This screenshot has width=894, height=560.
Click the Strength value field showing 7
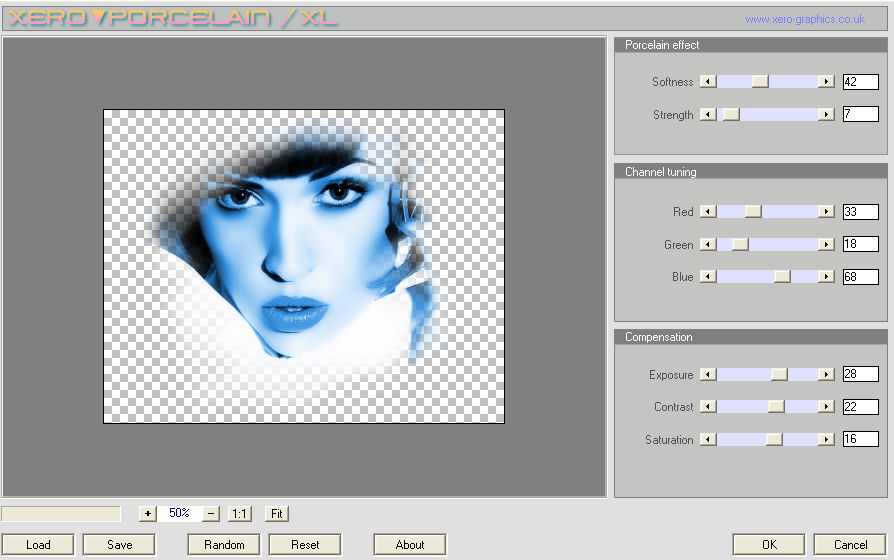click(x=861, y=114)
